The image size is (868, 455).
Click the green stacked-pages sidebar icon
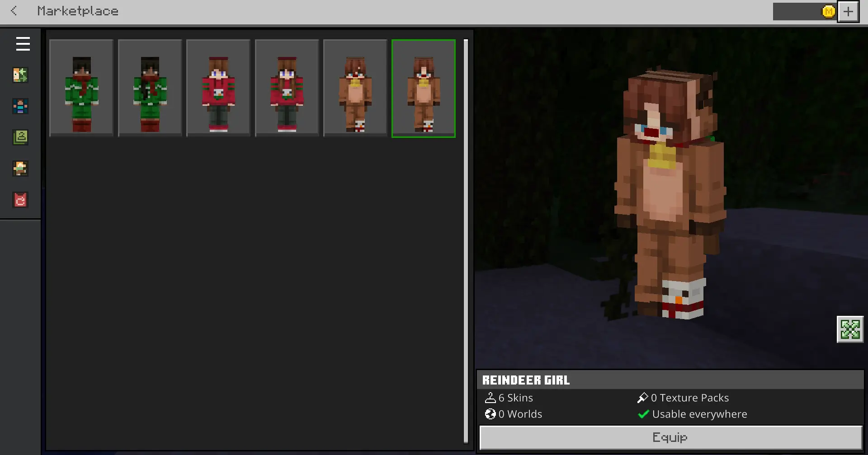point(20,137)
